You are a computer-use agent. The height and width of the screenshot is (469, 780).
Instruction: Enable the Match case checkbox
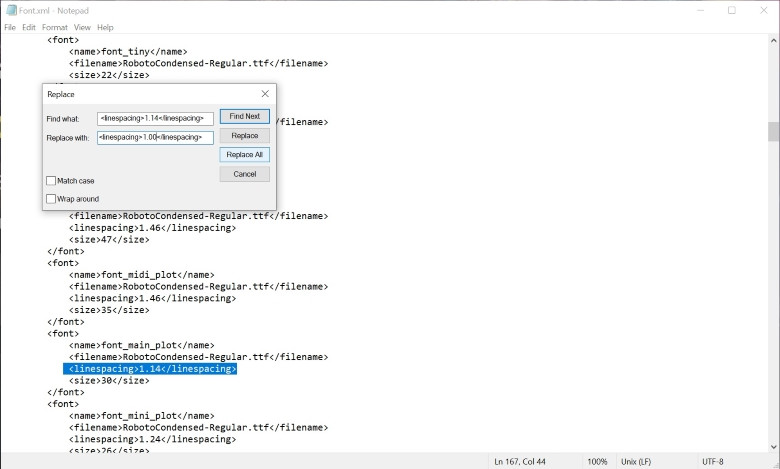pos(51,181)
